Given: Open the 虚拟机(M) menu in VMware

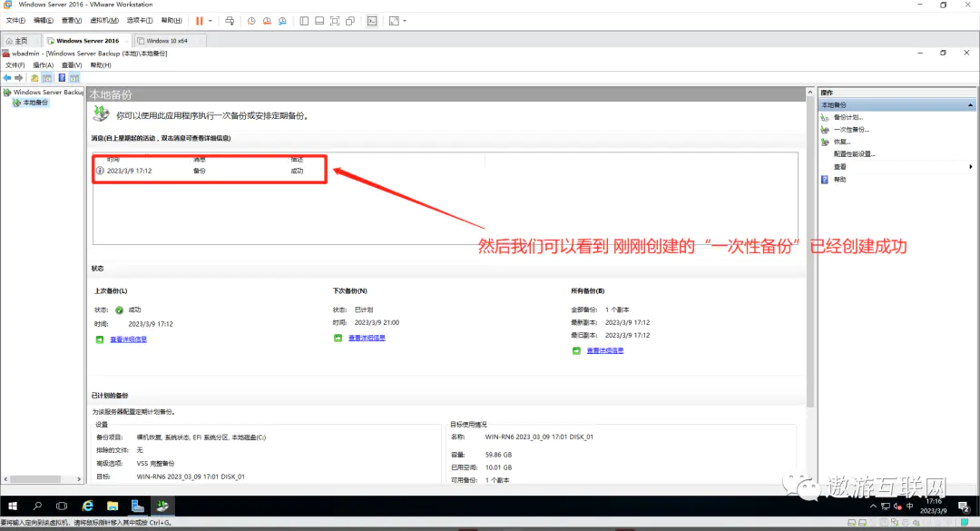Looking at the screenshot, I should pyautogui.click(x=104, y=20).
